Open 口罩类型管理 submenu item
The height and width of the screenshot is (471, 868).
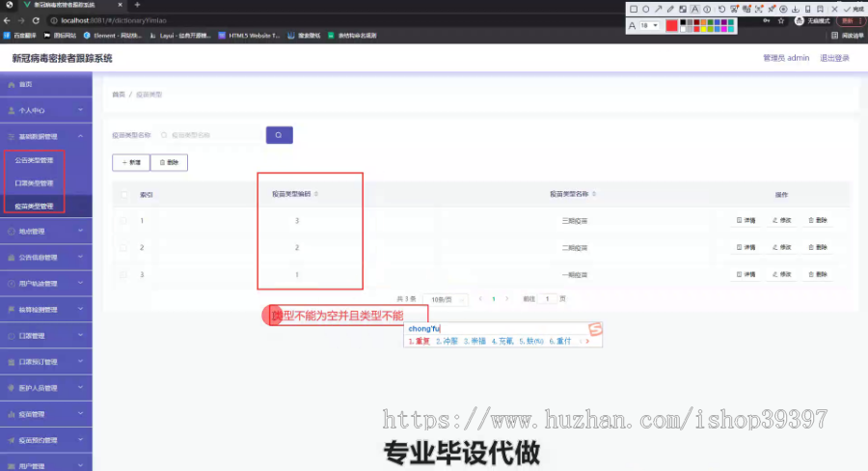click(x=46, y=182)
